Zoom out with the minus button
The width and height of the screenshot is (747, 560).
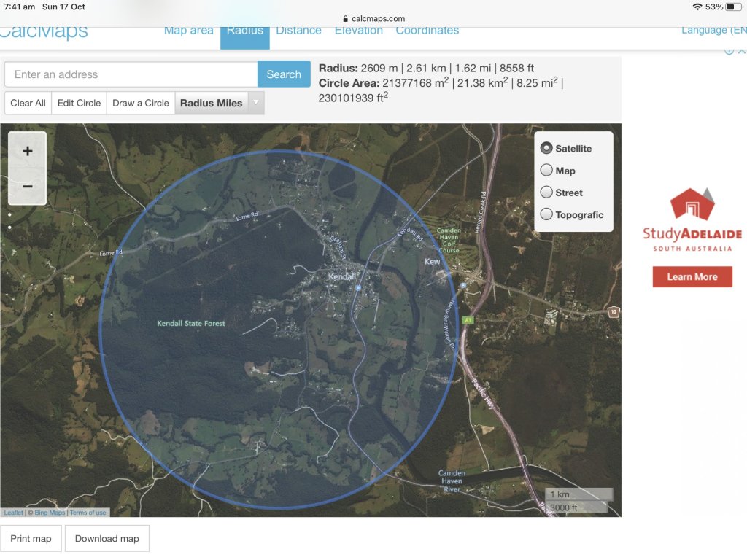[x=28, y=187]
